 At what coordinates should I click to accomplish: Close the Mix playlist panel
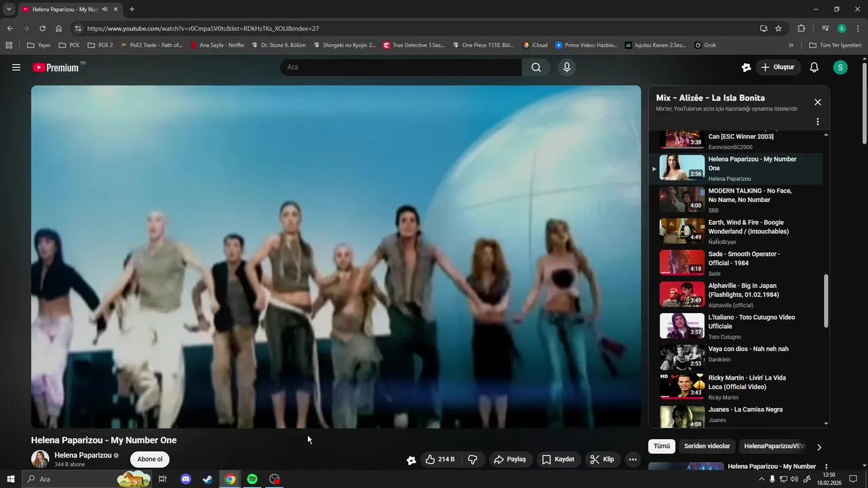click(818, 102)
